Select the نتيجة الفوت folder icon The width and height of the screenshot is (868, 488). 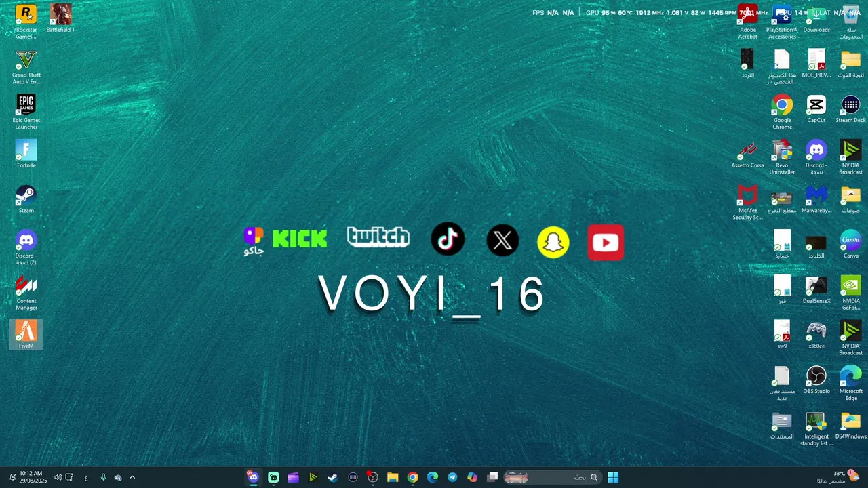pos(850,64)
